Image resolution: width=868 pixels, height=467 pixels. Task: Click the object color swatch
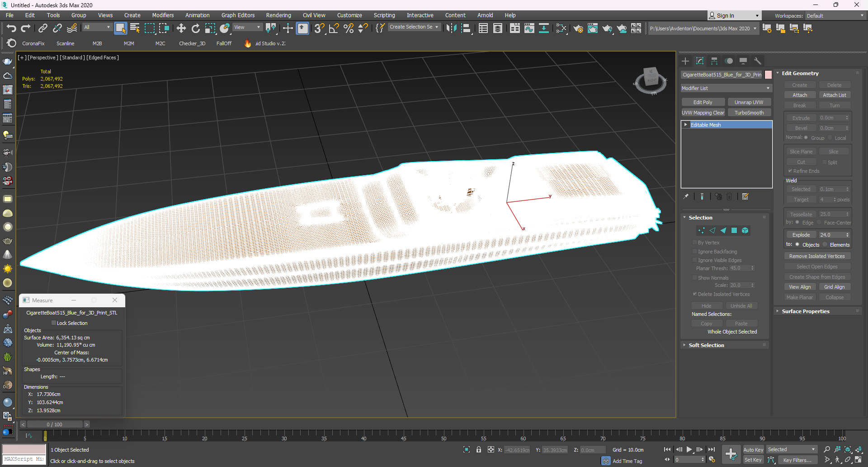(768, 75)
